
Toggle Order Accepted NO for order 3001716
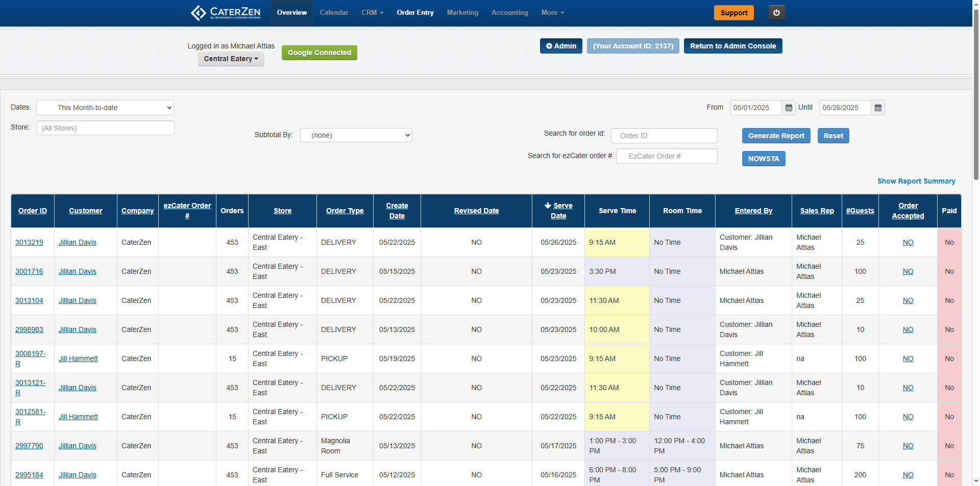coord(908,271)
